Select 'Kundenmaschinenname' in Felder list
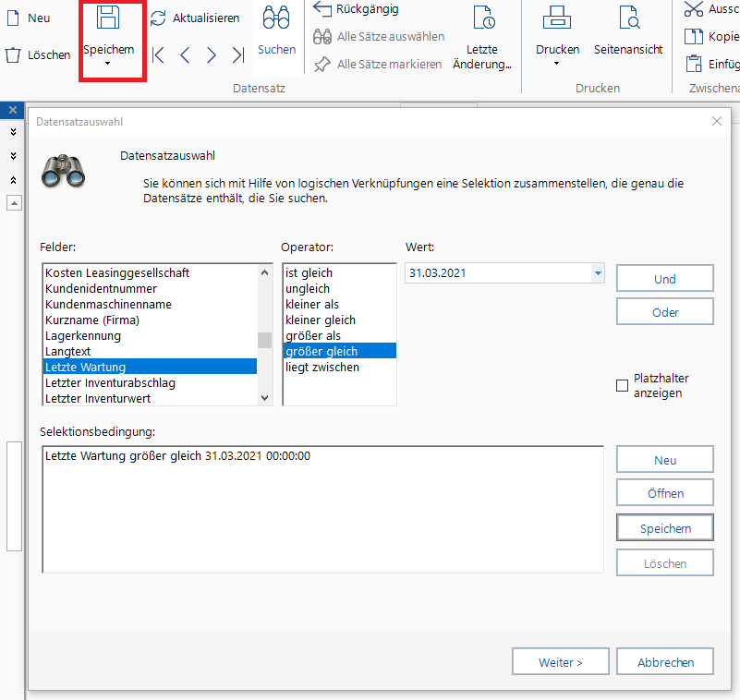 click(x=150, y=304)
